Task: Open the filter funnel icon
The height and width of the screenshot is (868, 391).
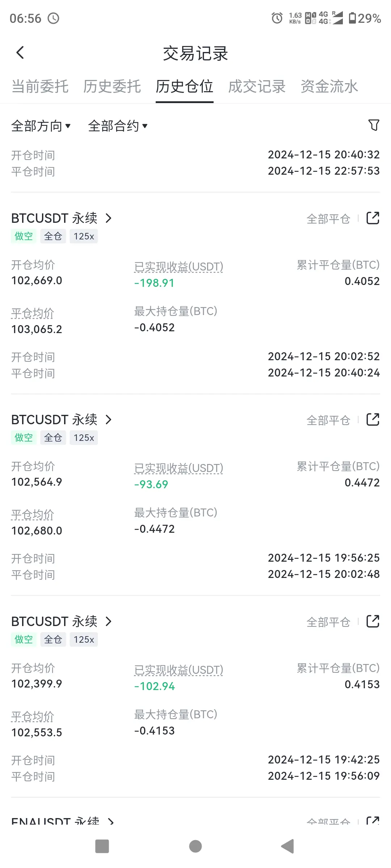Action: point(374,125)
